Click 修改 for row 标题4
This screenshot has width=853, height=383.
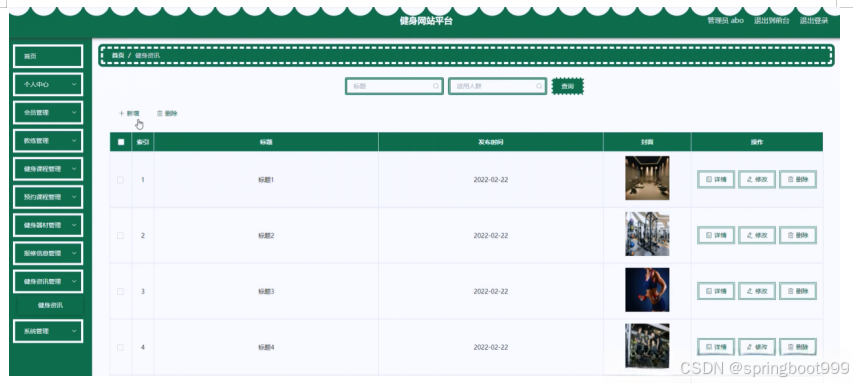[x=757, y=347]
